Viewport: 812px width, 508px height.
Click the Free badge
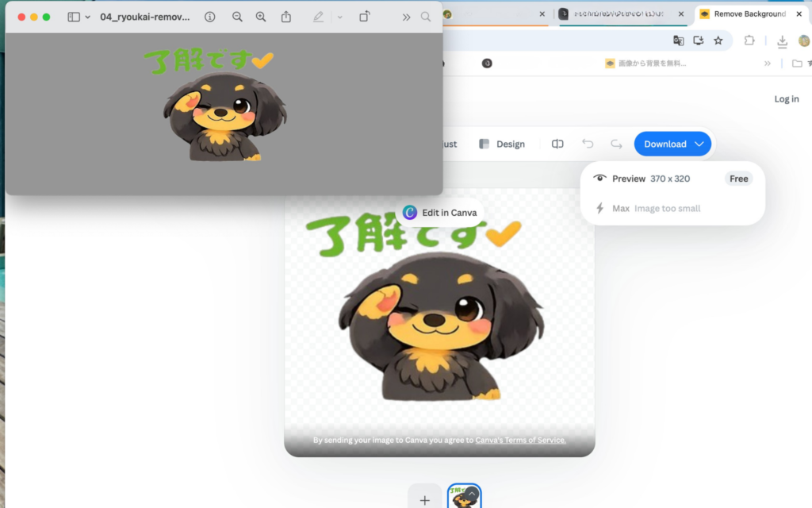[x=738, y=179]
